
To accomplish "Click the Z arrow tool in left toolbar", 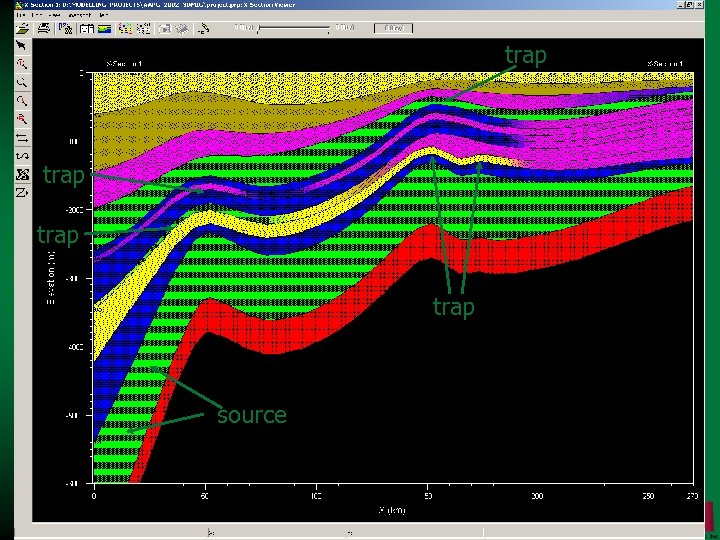I will 22,192.
